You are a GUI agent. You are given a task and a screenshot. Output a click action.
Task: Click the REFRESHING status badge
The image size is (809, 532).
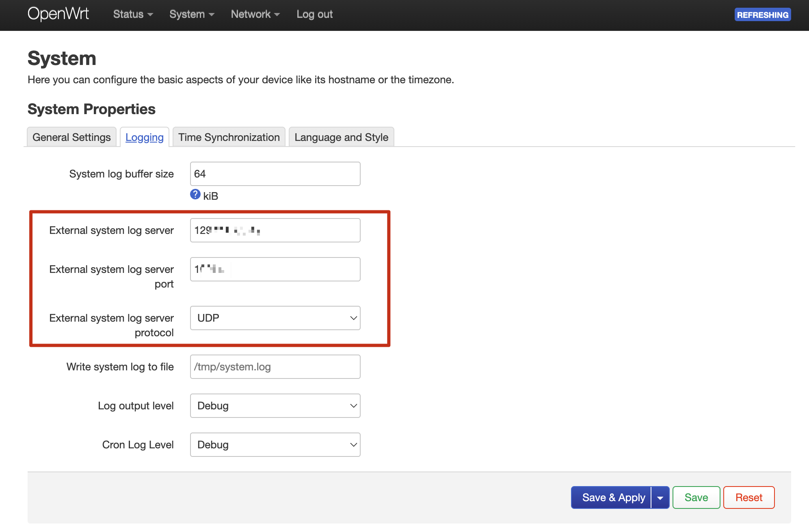[762, 15]
